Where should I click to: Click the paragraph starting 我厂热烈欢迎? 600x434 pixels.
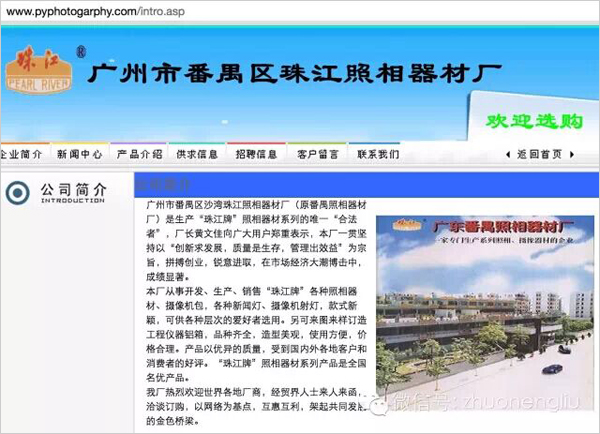coord(256,406)
